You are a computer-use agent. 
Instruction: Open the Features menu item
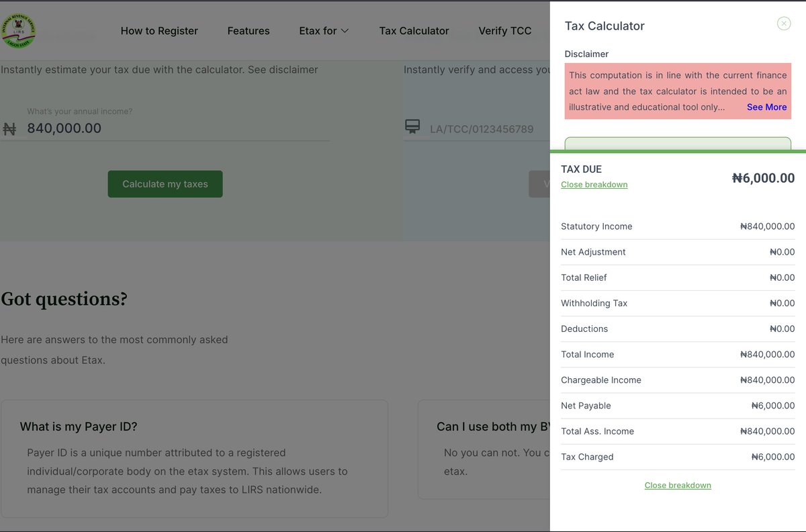click(249, 31)
